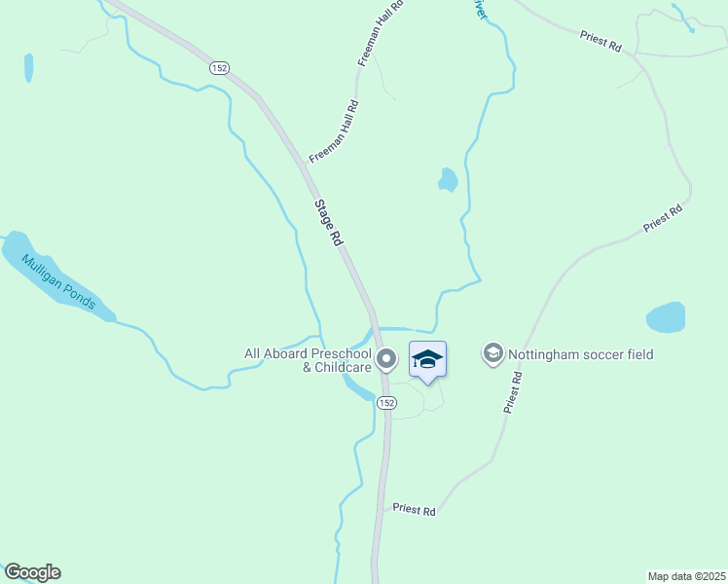Click the Freeman Hall Rd label near Stage Rd
This screenshot has width=728, height=584.
click(334, 131)
